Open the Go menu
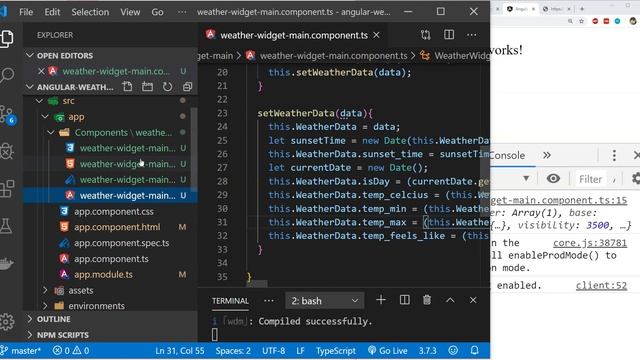The image size is (640, 360). pos(158,12)
